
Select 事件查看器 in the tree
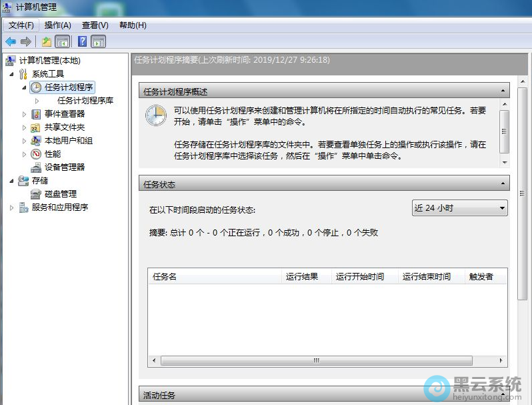(65, 113)
